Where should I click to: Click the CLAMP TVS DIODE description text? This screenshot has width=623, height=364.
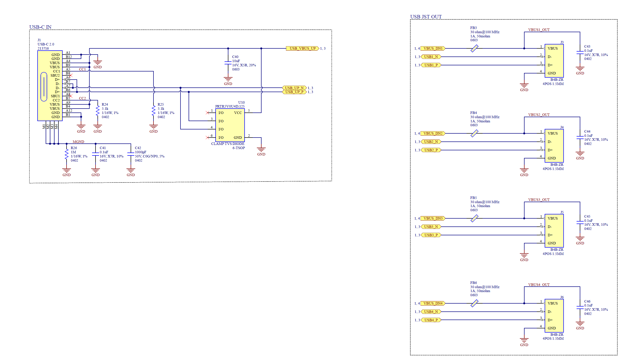(228, 144)
